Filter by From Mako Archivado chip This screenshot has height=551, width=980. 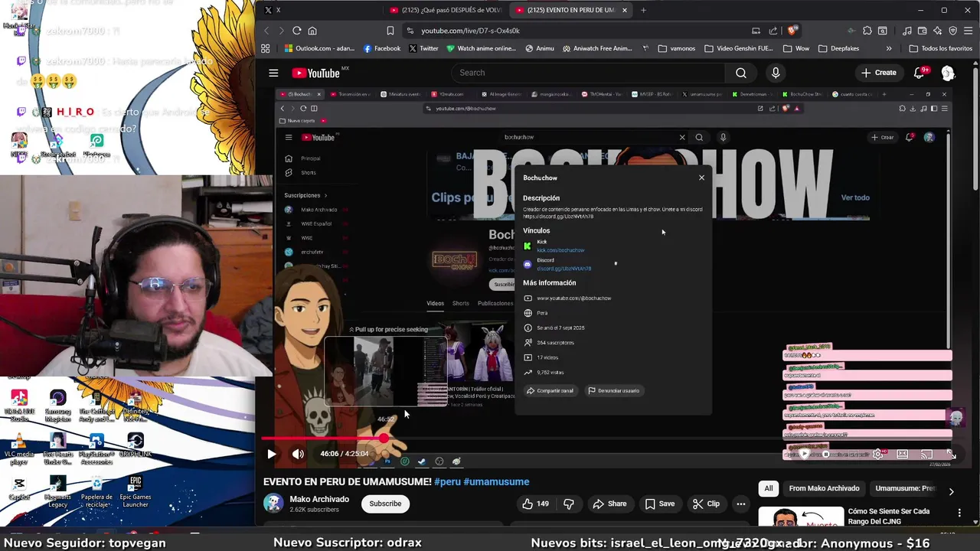(x=824, y=488)
